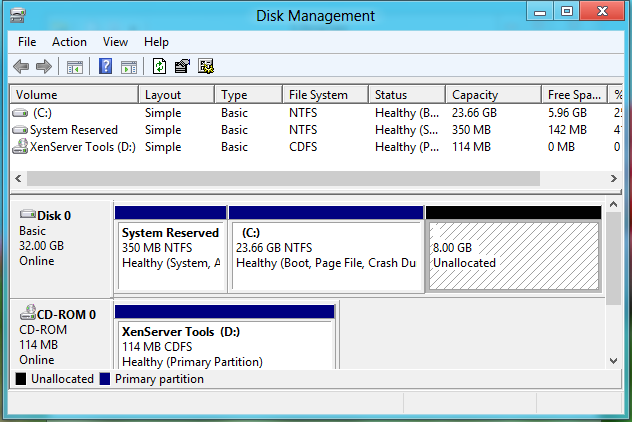Click the Refresh toolbar icon

tap(160, 67)
